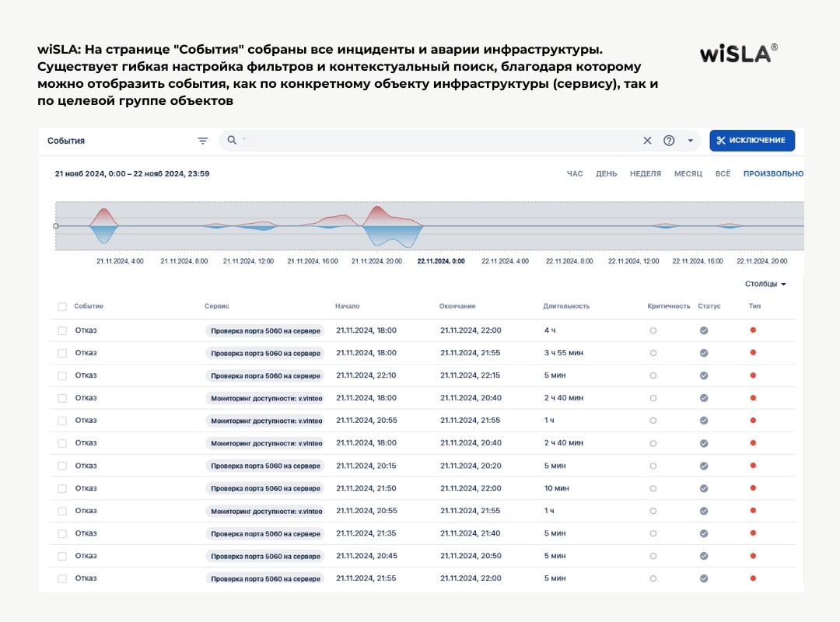The width and height of the screenshot is (840, 622).
Task: Switch time range to ВСЁ
Action: click(723, 173)
